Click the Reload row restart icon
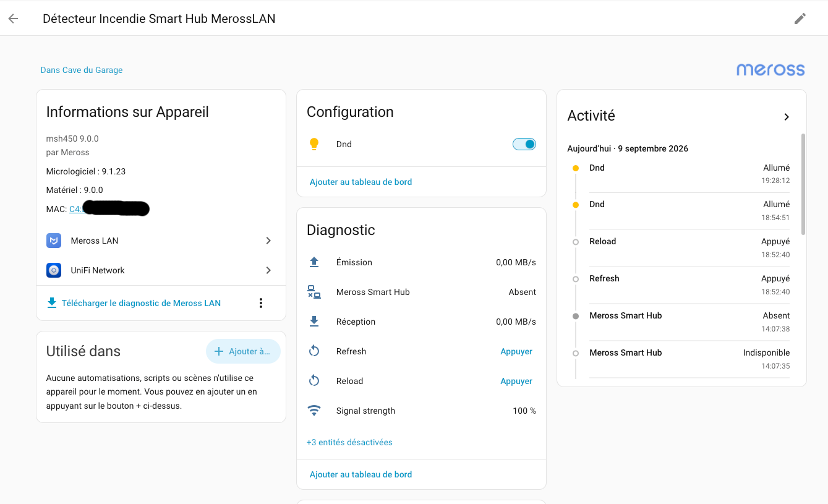The image size is (828, 504). point(314,381)
